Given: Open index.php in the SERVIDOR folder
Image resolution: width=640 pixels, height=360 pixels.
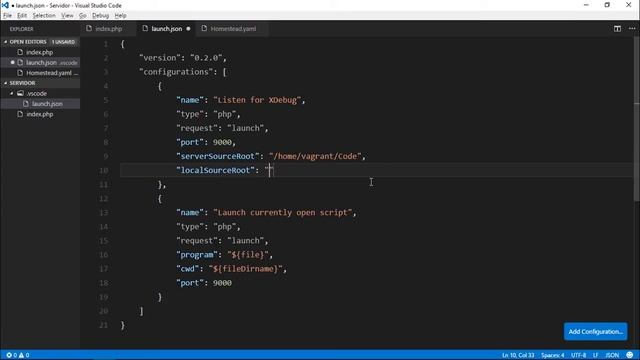Looking at the screenshot, I should tap(40, 114).
